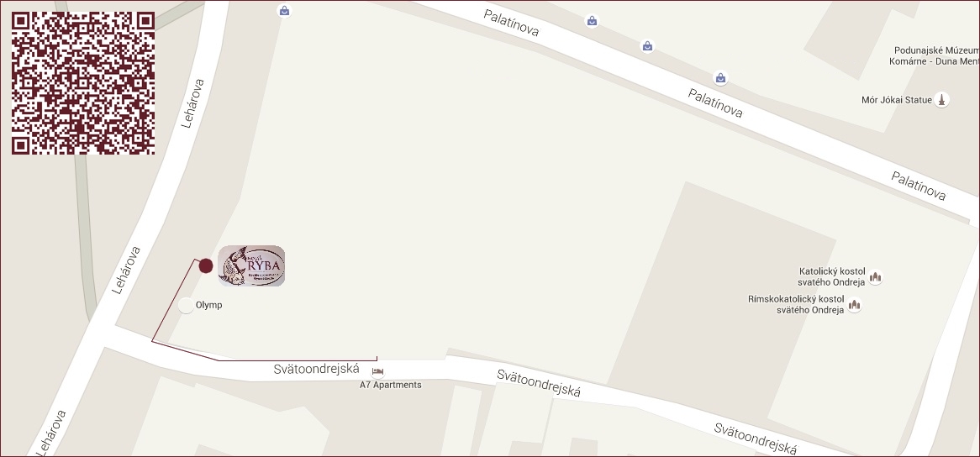Open the RYBA restaurant logo badge
Image resolution: width=980 pixels, height=457 pixels.
(251, 266)
